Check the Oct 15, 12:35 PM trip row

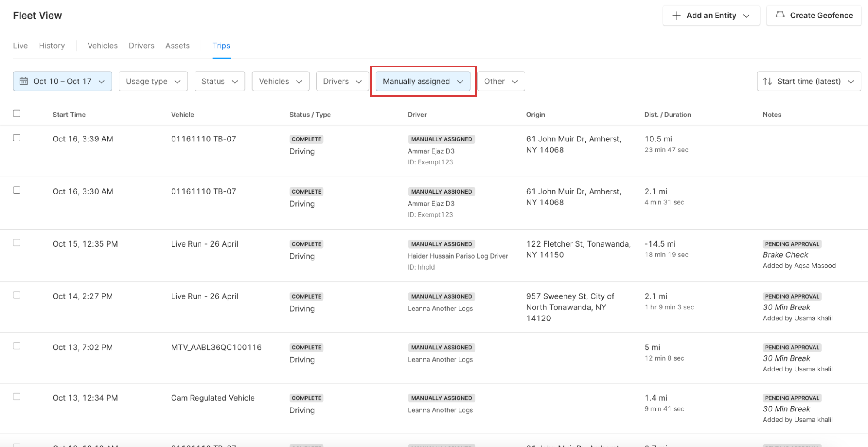pyautogui.click(x=17, y=243)
